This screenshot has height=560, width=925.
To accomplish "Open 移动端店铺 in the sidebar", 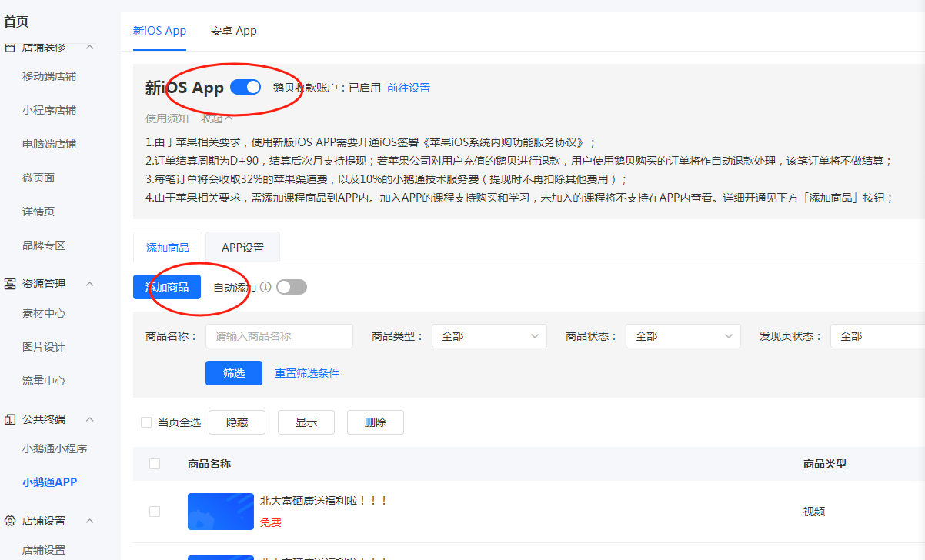I will click(x=49, y=76).
